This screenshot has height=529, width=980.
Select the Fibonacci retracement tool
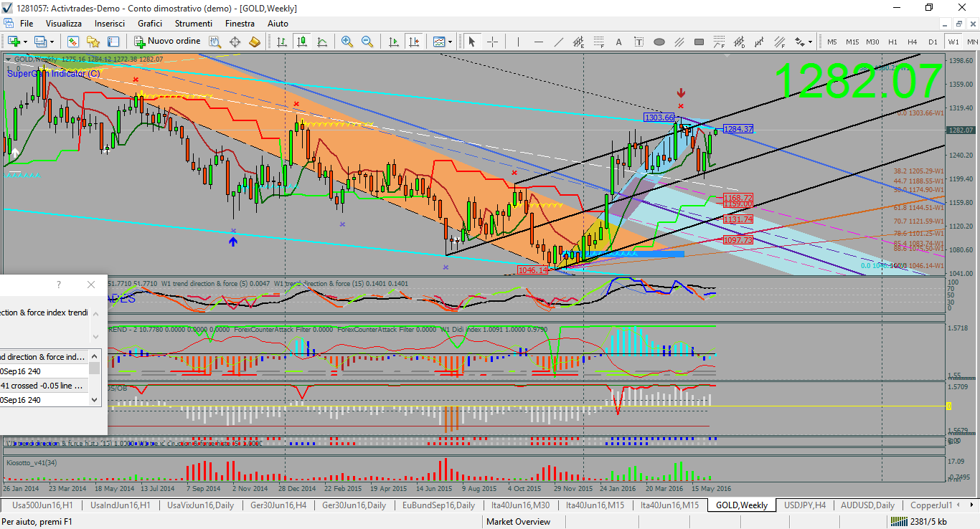point(598,42)
